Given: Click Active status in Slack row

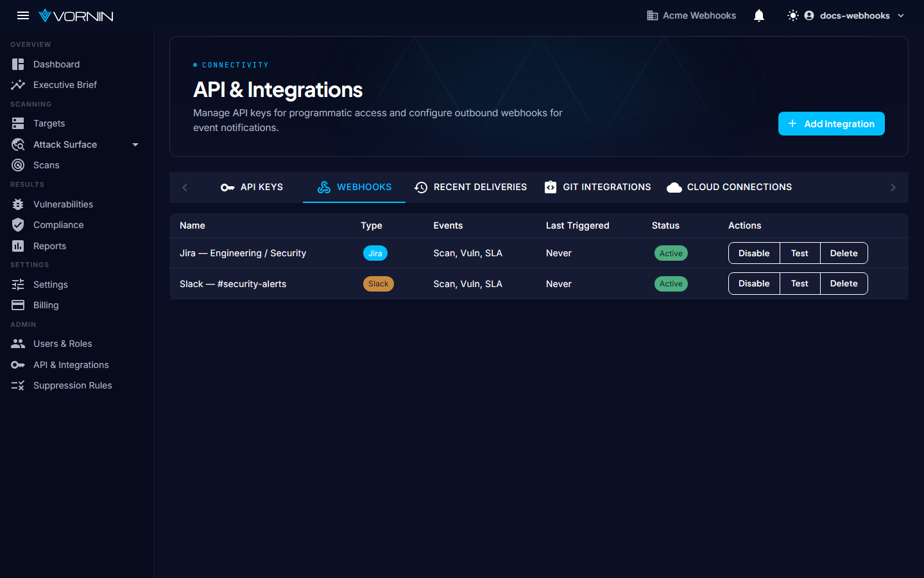Looking at the screenshot, I should point(671,284).
